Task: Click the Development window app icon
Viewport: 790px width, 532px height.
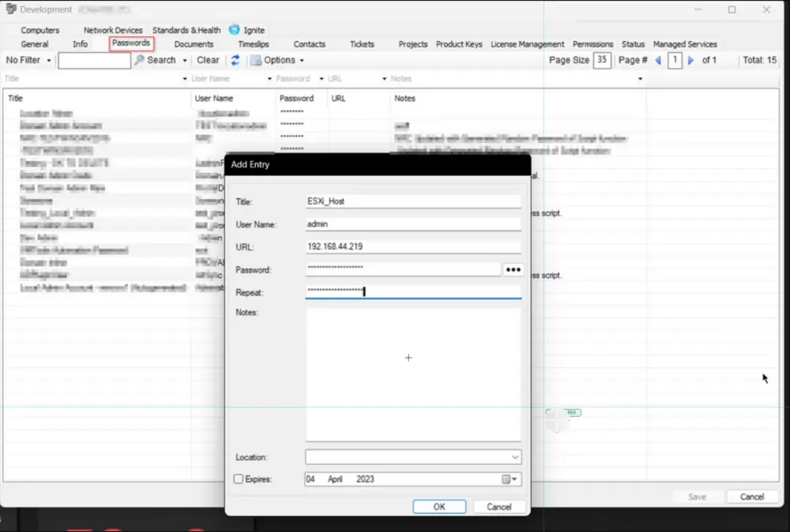Action: [10, 9]
